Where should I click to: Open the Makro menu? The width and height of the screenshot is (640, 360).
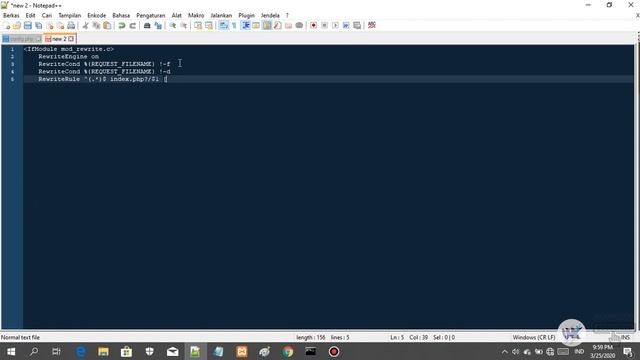196,16
